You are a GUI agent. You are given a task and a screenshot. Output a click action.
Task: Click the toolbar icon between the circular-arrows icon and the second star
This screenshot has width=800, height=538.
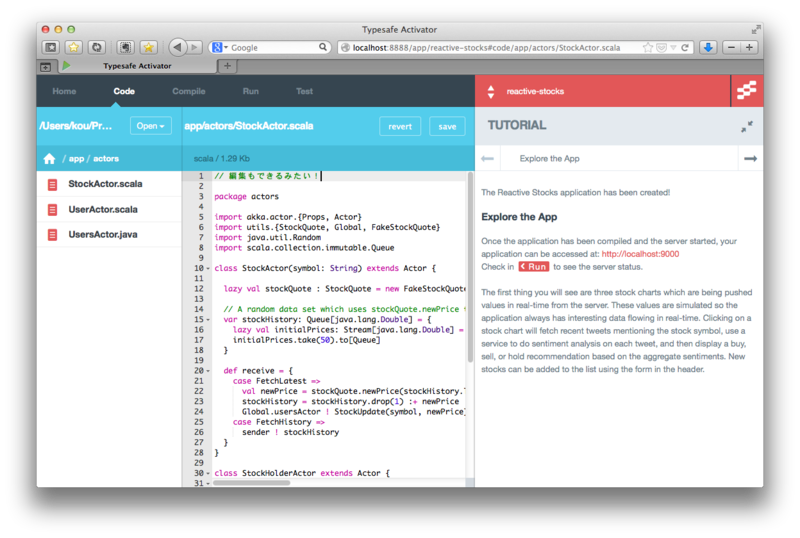(x=125, y=47)
